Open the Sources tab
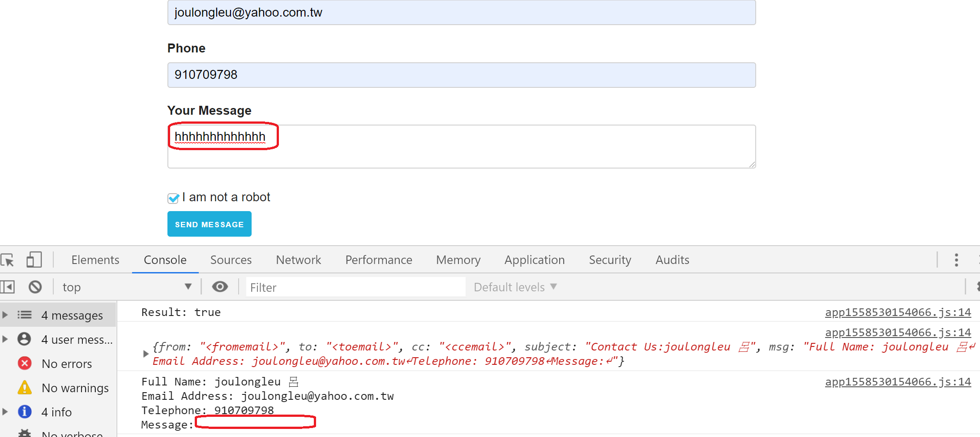Viewport: 980px width, 437px height. (231, 260)
